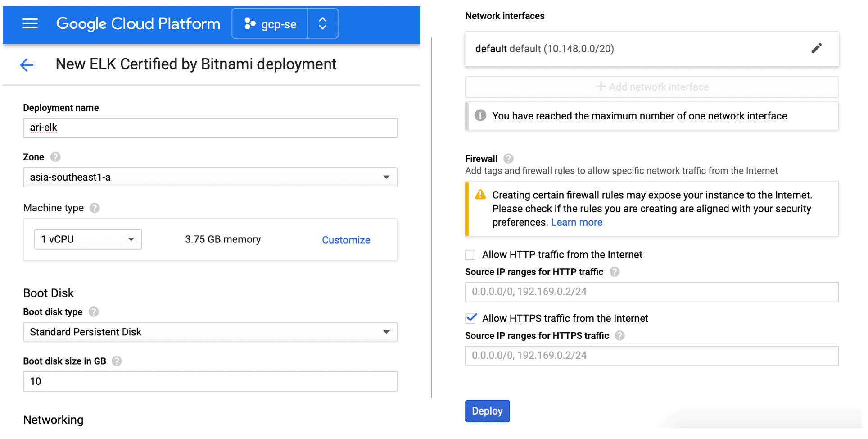This screenshot has height=439, width=868.
Task: Open the navigation hamburger menu
Action: pos(30,23)
